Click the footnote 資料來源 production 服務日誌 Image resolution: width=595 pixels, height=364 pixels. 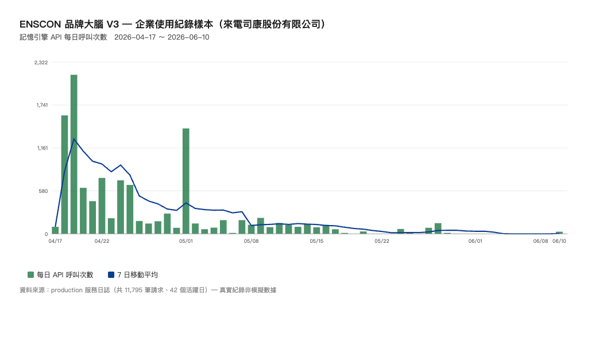148,290
